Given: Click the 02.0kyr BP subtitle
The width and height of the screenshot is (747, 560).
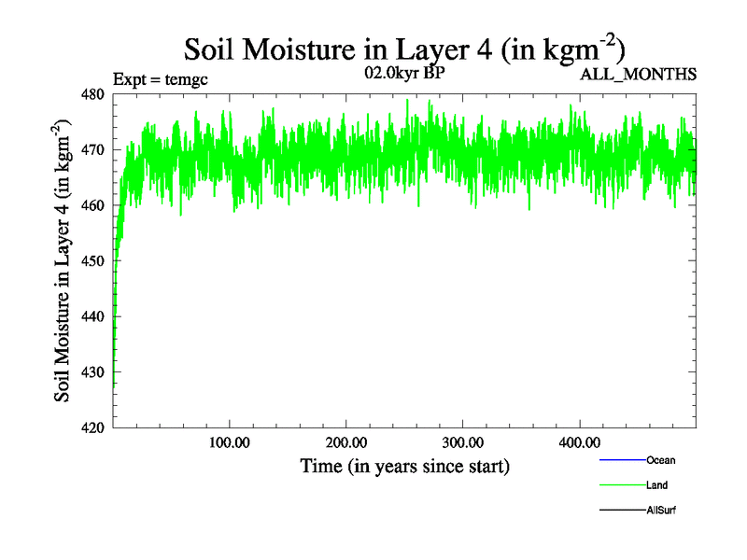Looking at the screenshot, I should click(x=403, y=73).
